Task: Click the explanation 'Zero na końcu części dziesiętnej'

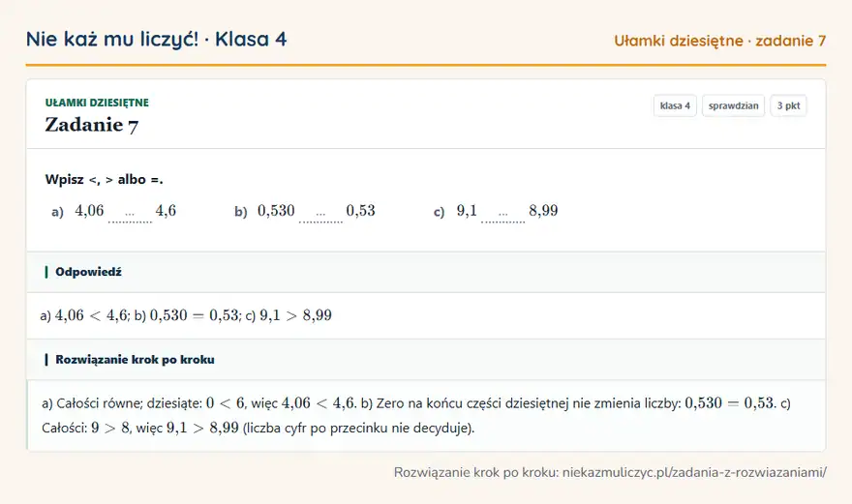Action: (472, 403)
